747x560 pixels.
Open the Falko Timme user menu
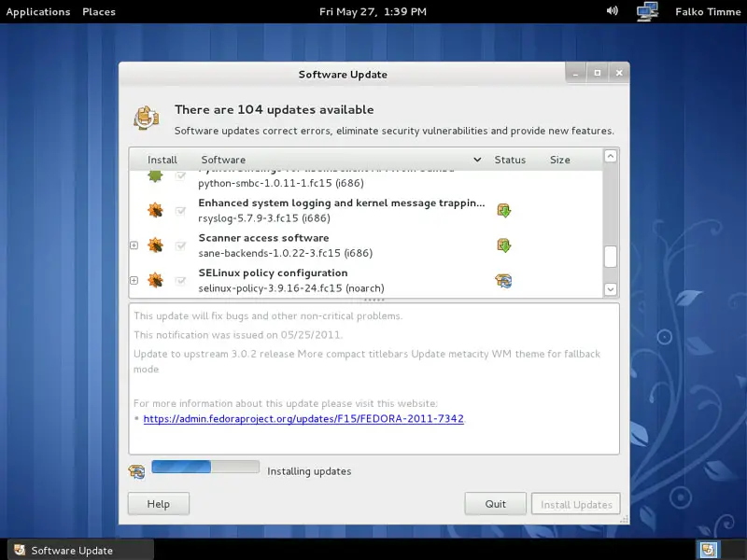(708, 11)
